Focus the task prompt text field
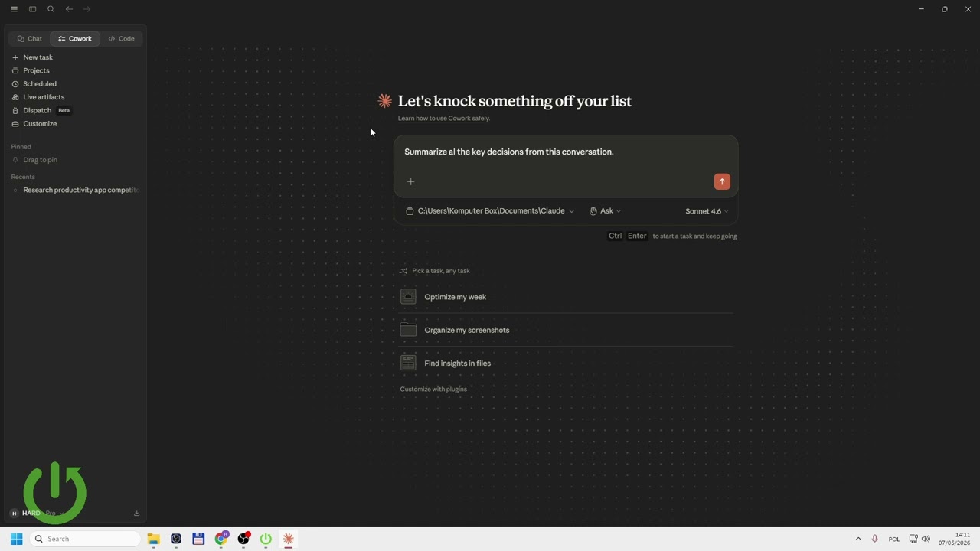Image resolution: width=980 pixels, height=551 pixels. pos(566,152)
